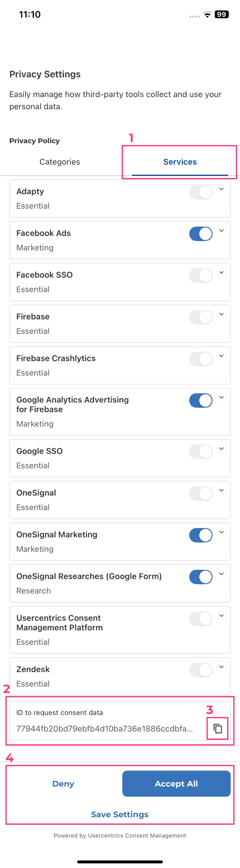The height and width of the screenshot is (868, 240).
Task: Expand the Adapty service details
Action: click(x=221, y=189)
